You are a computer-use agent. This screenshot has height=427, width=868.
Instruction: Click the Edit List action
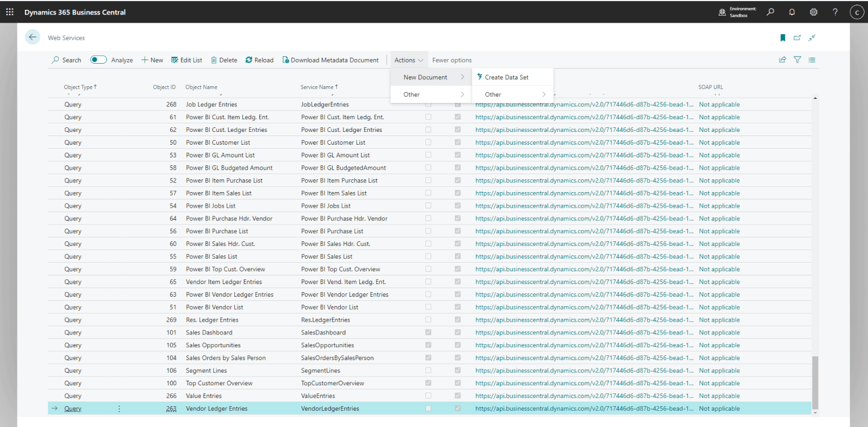tap(186, 60)
